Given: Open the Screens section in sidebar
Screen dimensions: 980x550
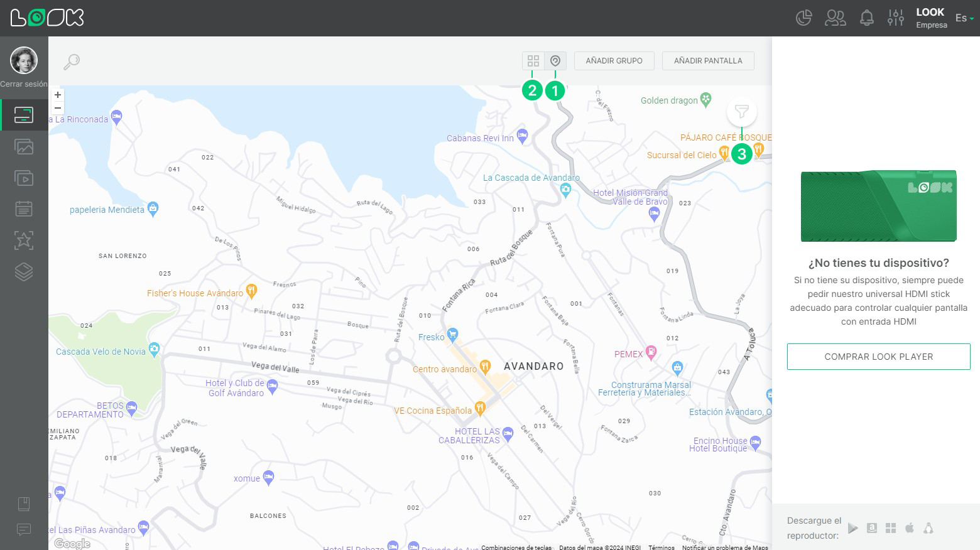Looking at the screenshot, I should pyautogui.click(x=24, y=115).
